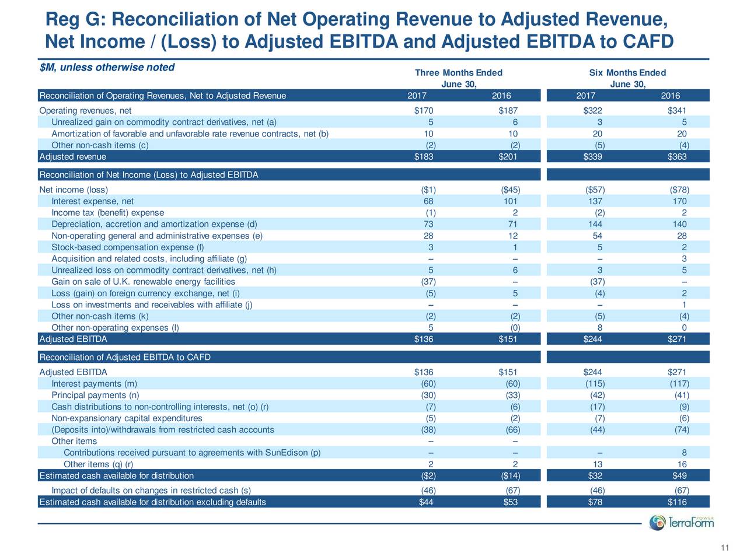Select 'Impact of defaults on changes in restricted cash (s)'
Image resolution: width=747 pixels, height=560 pixels.
point(151,491)
